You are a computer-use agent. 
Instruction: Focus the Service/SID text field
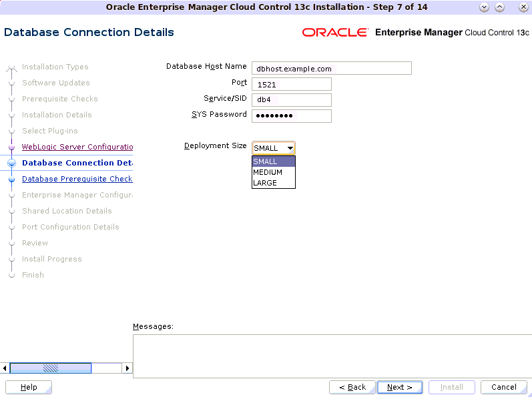coord(292,100)
